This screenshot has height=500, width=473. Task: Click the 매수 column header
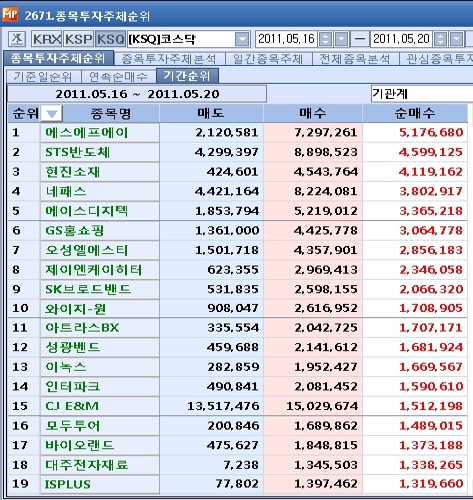click(313, 114)
